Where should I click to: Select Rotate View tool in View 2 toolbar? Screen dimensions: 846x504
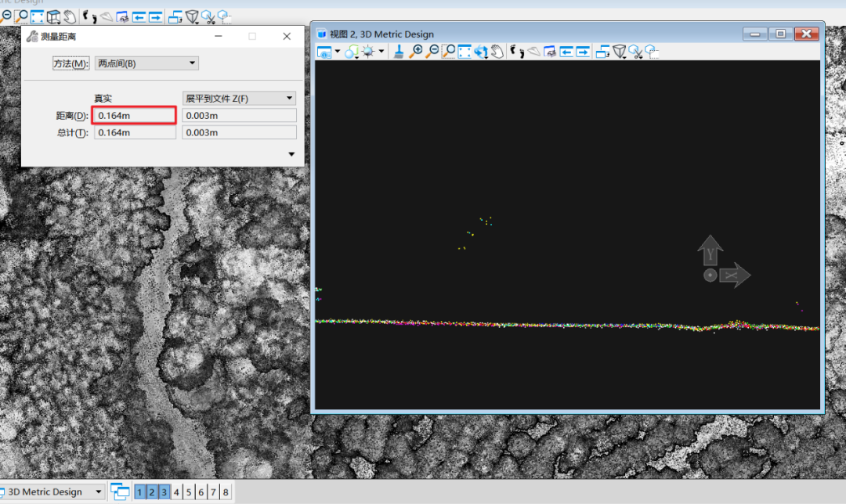480,52
